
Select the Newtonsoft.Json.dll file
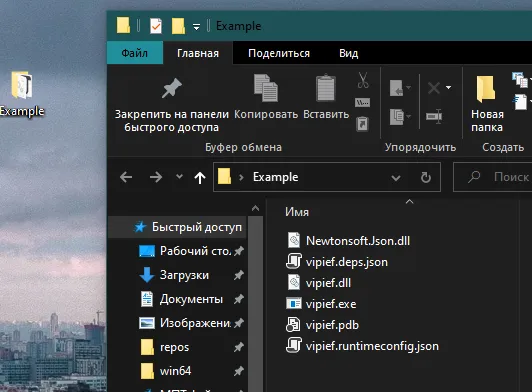348,241
